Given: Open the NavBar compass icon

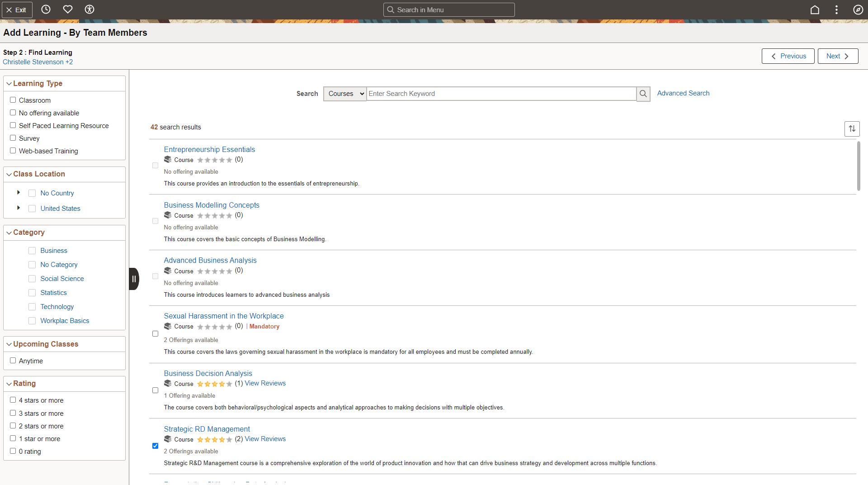Looking at the screenshot, I should (x=858, y=9).
